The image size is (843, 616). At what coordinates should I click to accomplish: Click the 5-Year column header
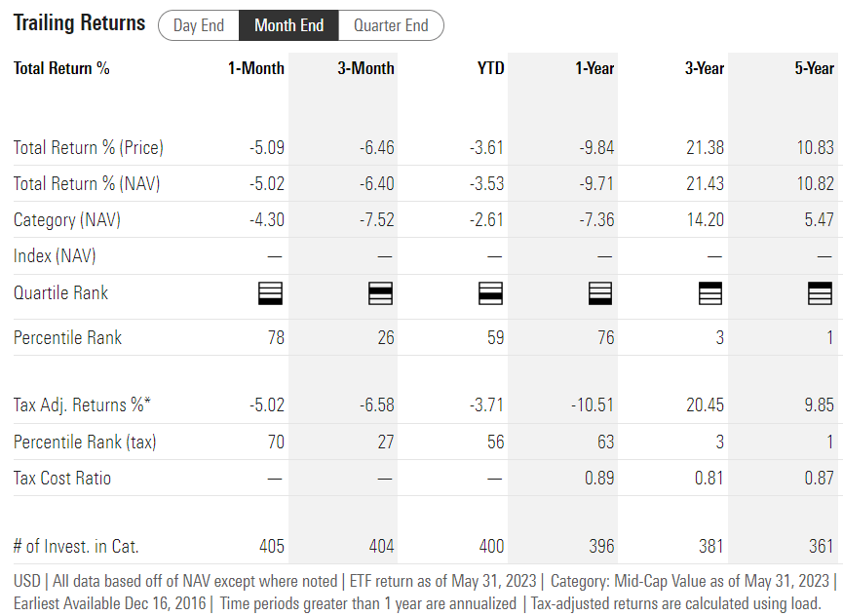click(815, 68)
